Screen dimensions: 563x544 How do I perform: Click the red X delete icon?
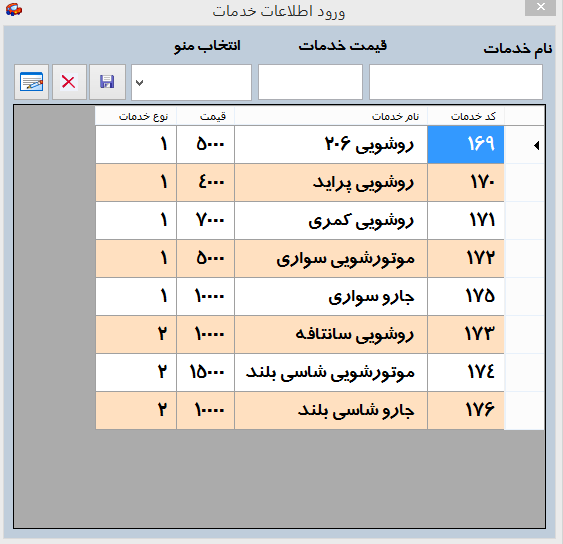point(69,82)
